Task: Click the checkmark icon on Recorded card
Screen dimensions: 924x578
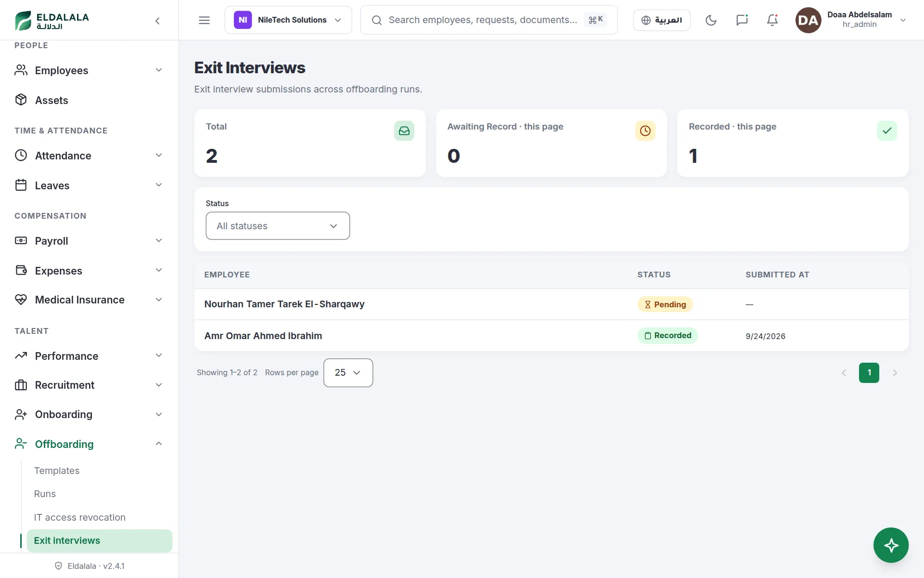Action: [887, 131]
